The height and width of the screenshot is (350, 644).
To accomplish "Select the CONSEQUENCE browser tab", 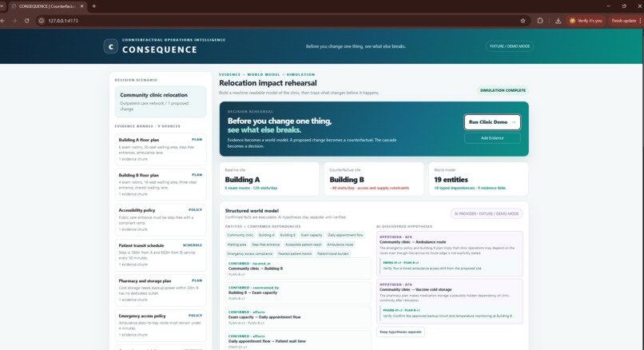I will [x=47, y=6].
